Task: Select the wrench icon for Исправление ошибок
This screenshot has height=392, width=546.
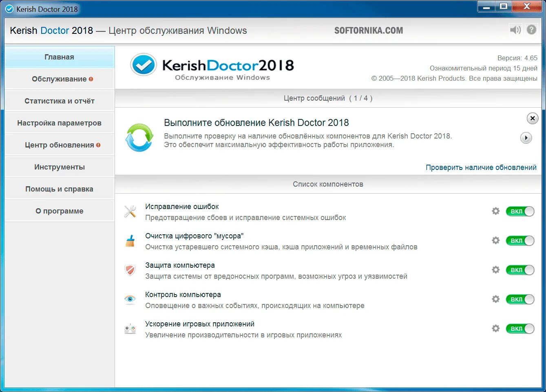Action: (130, 211)
